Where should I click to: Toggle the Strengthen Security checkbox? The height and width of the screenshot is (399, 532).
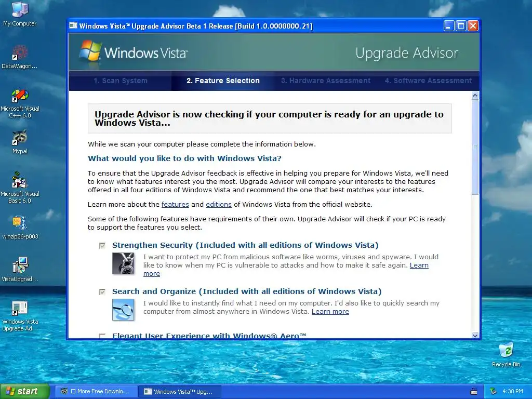(x=102, y=245)
